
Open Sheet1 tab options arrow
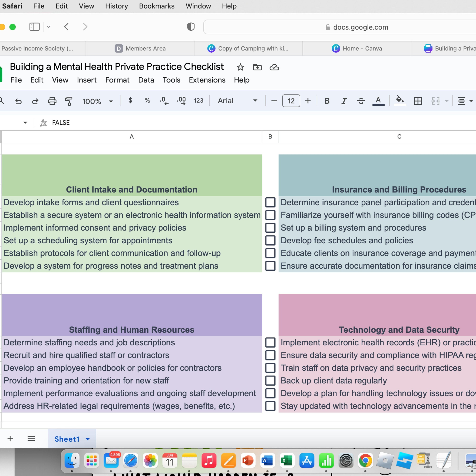click(x=88, y=439)
